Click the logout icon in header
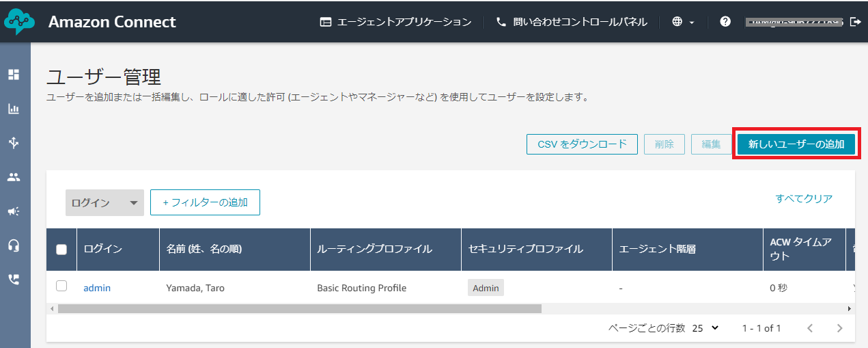The image size is (868, 348). pos(855,22)
